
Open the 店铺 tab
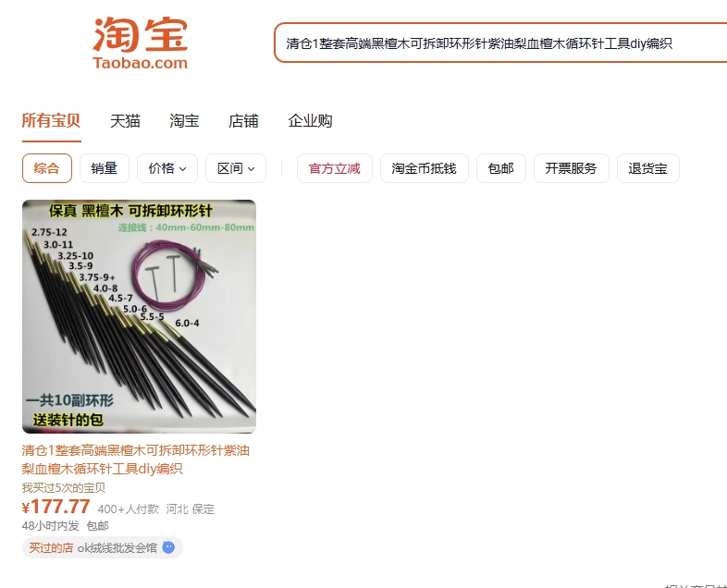(243, 121)
